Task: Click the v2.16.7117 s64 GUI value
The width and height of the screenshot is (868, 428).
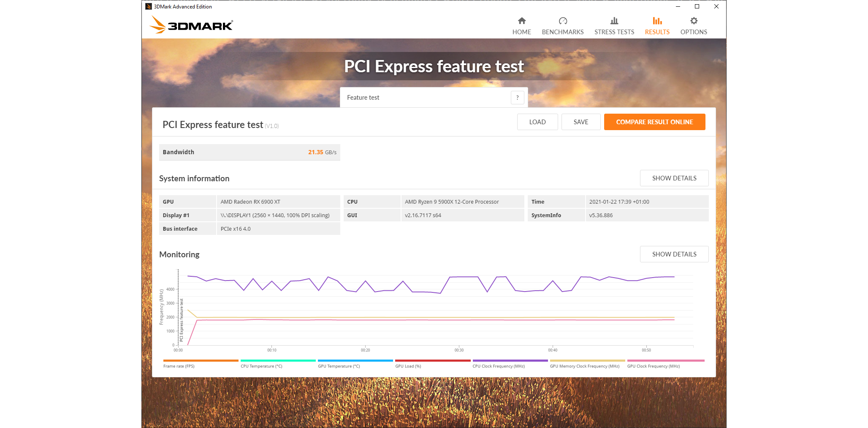Action: 462,215
